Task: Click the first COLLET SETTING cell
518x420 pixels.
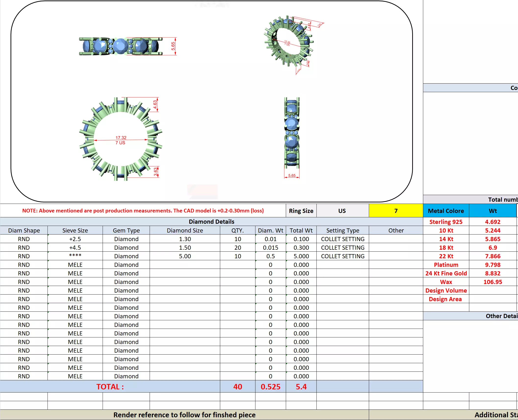Action: [342, 239]
